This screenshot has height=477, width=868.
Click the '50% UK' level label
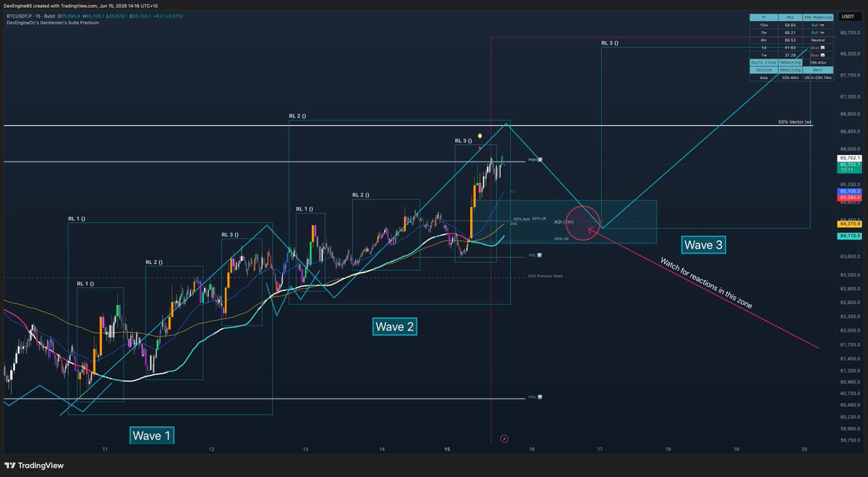point(539,219)
